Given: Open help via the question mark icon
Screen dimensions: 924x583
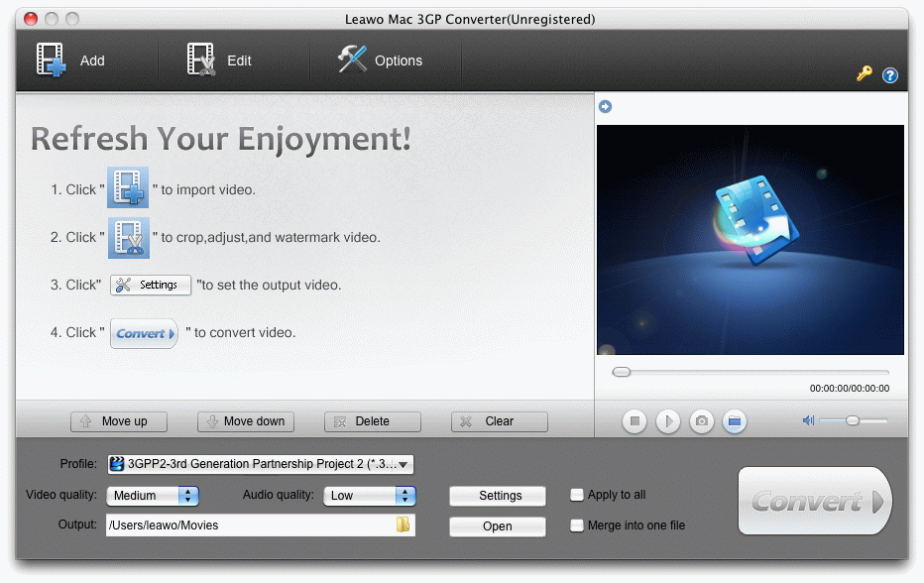Looking at the screenshot, I should (889, 74).
